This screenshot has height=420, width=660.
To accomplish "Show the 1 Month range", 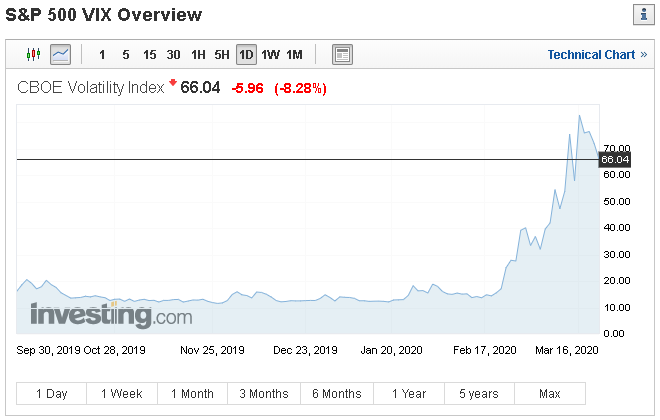I will (192, 394).
